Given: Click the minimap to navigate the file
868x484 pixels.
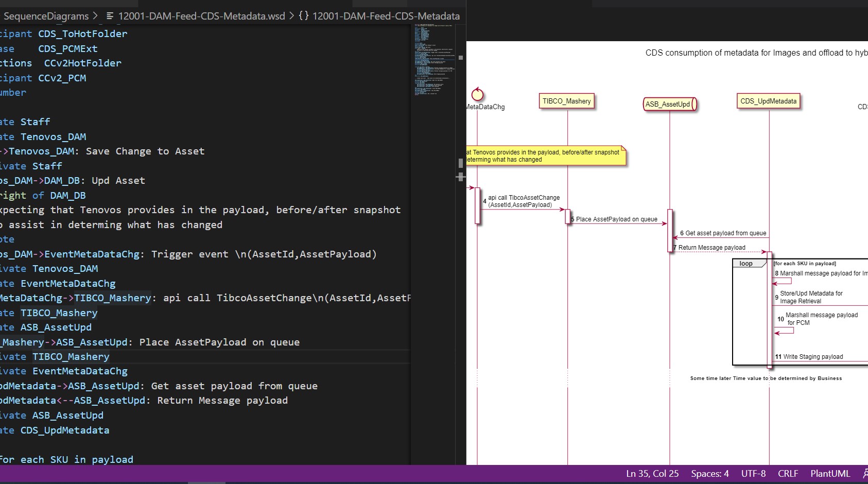Looking at the screenshot, I should [432, 77].
